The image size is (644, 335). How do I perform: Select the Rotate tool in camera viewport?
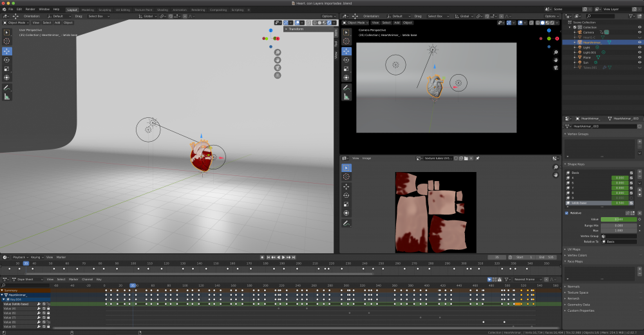[x=346, y=60]
